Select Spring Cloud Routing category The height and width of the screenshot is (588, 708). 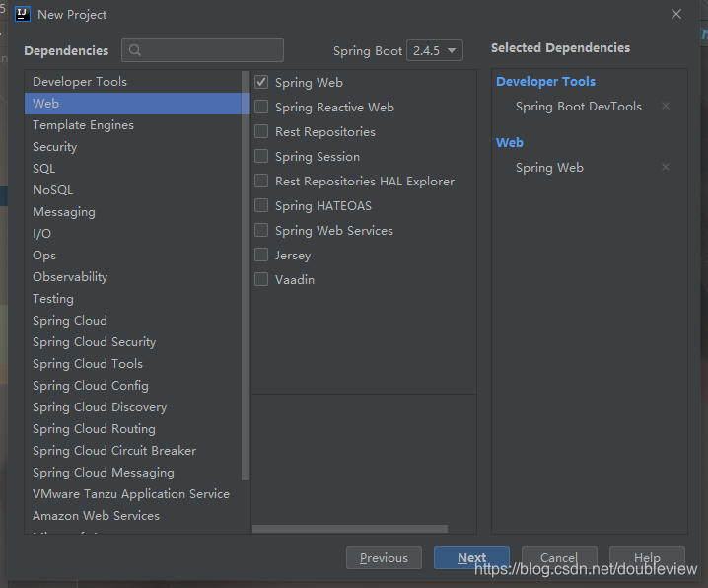click(133, 428)
